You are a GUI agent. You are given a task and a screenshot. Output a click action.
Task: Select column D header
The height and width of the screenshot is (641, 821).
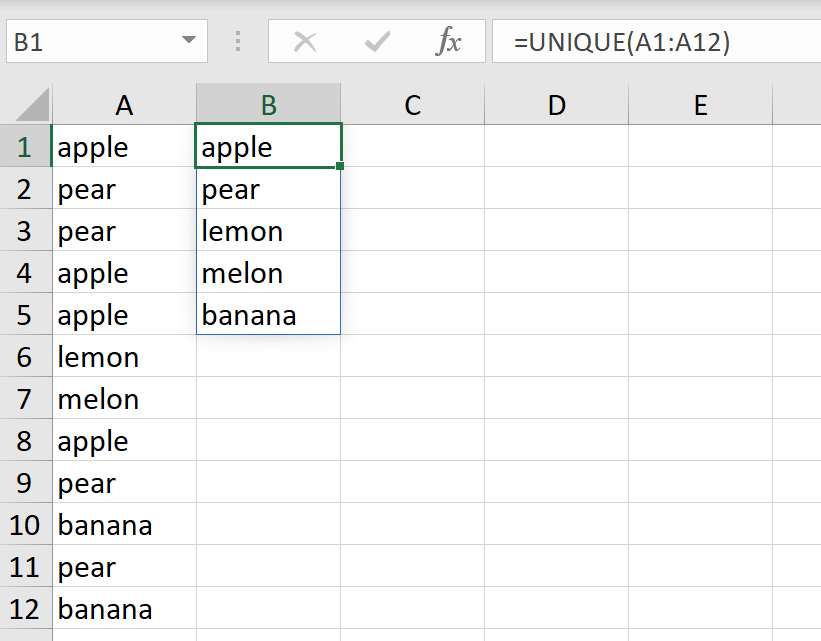pyautogui.click(x=556, y=104)
